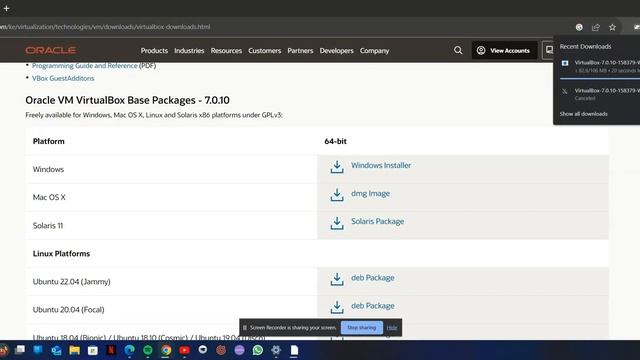Click the in-progress VirtualBox download file icon
Image resolution: width=640 pixels, height=360 pixels.
point(565,63)
